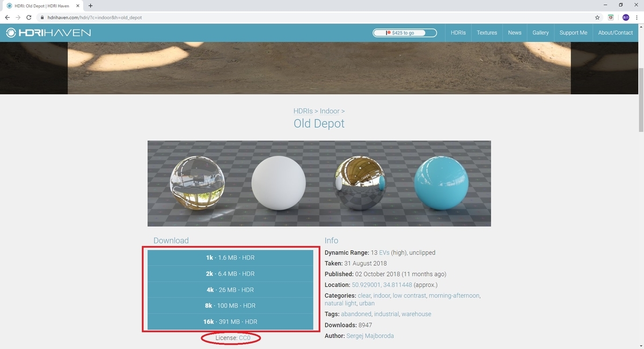The width and height of the screenshot is (644, 349).
Task: Open the Textures menu item
Action: 487,33
